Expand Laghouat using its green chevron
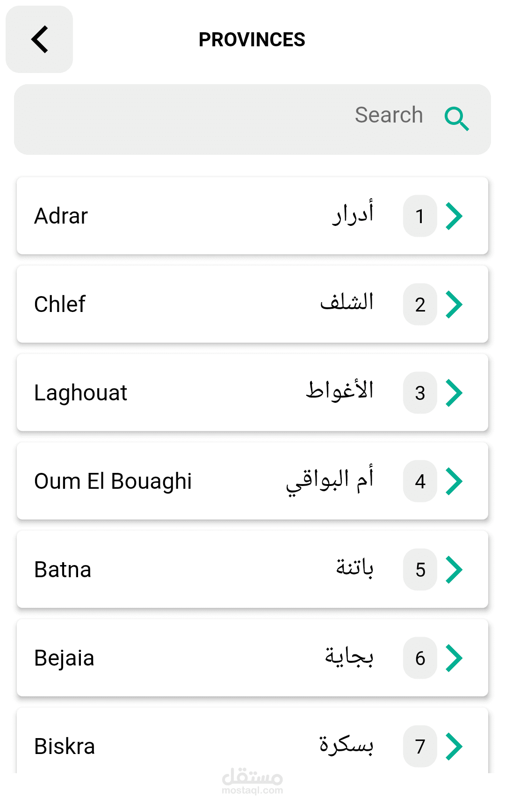The height and width of the screenshot is (812, 505). (454, 393)
